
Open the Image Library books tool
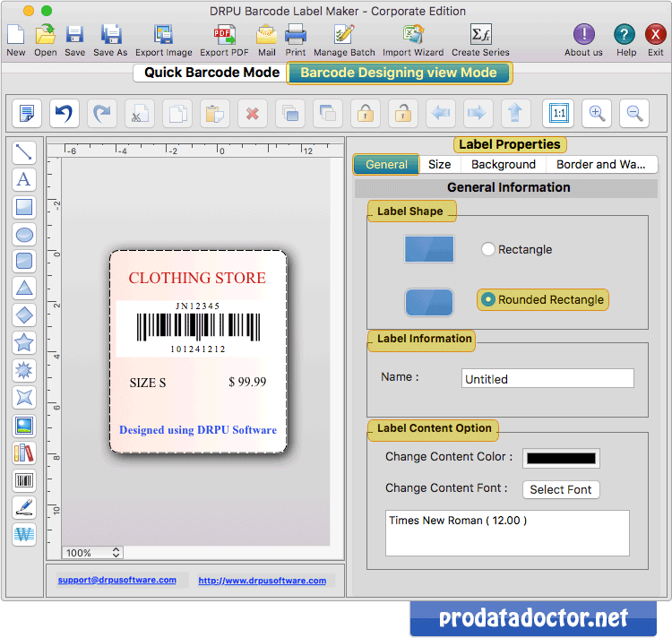tap(24, 453)
